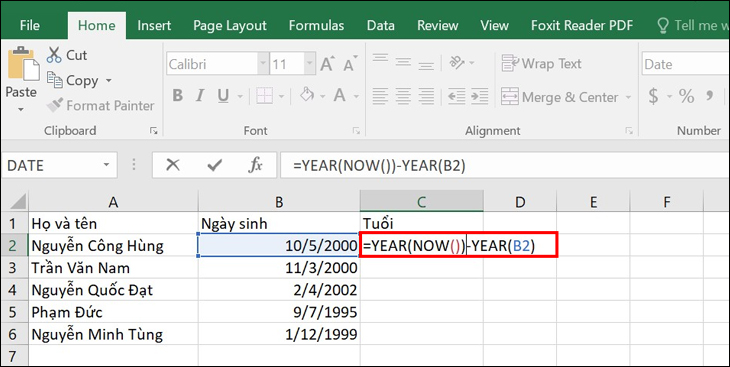Open Merge & Center dropdown arrow
730x367 pixels.
click(x=629, y=97)
